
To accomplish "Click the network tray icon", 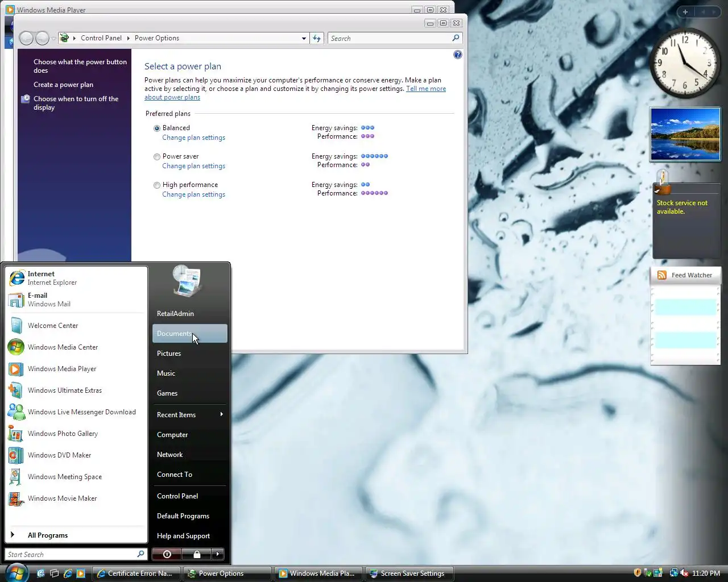I will click(x=673, y=573).
